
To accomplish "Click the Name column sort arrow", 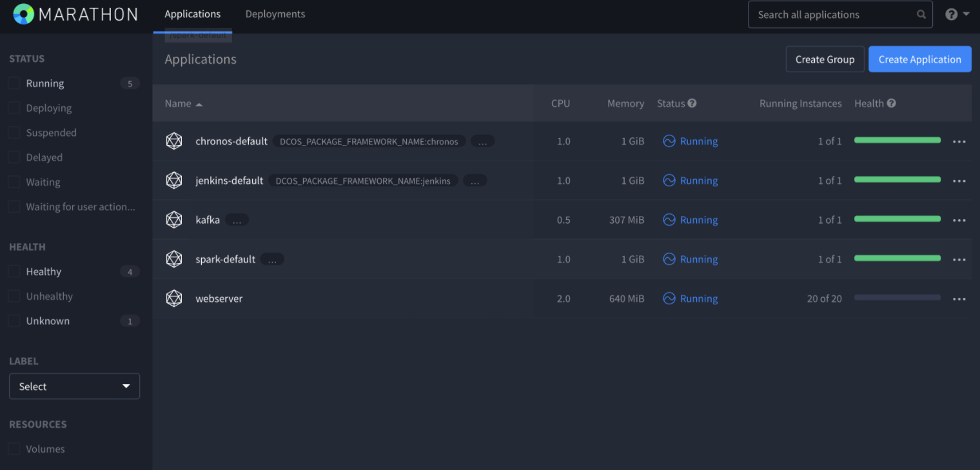I will (x=199, y=104).
